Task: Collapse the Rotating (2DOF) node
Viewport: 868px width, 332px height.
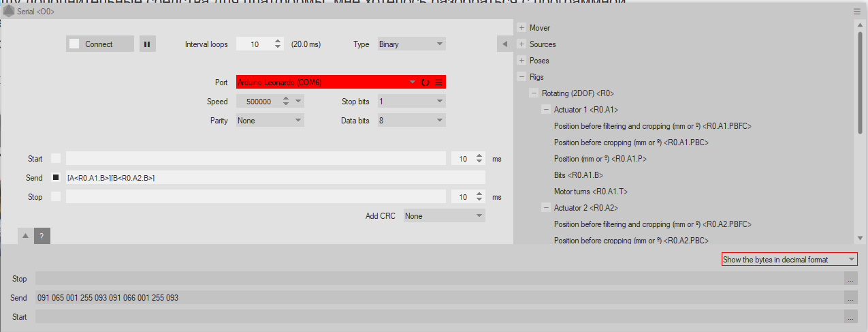Action: pyautogui.click(x=534, y=93)
